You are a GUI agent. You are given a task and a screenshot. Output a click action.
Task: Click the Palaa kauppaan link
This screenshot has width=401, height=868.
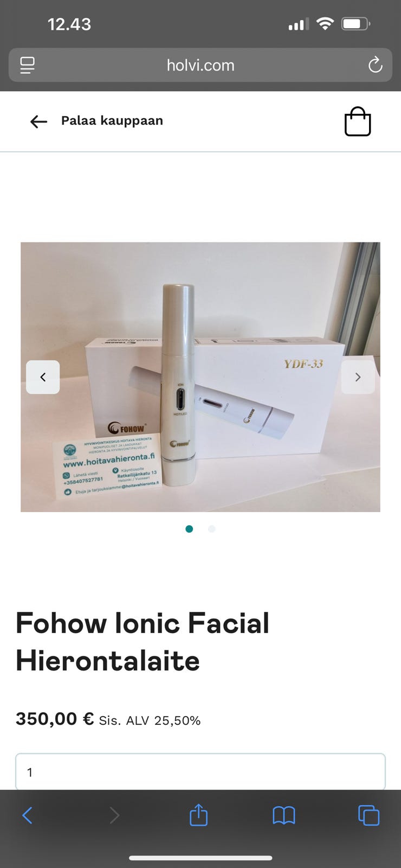point(112,120)
